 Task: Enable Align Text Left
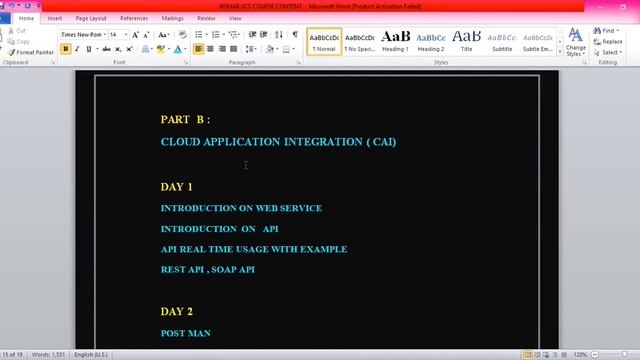click(198, 49)
